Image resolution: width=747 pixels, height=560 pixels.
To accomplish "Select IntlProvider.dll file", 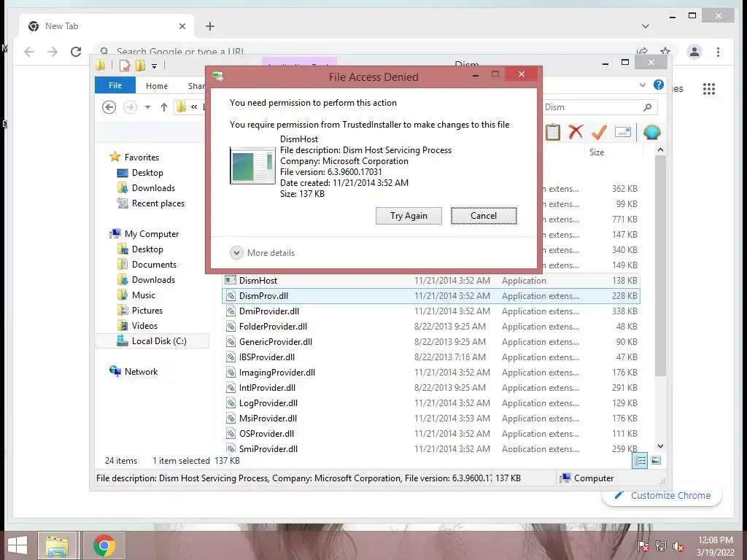I will click(x=431, y=388).
